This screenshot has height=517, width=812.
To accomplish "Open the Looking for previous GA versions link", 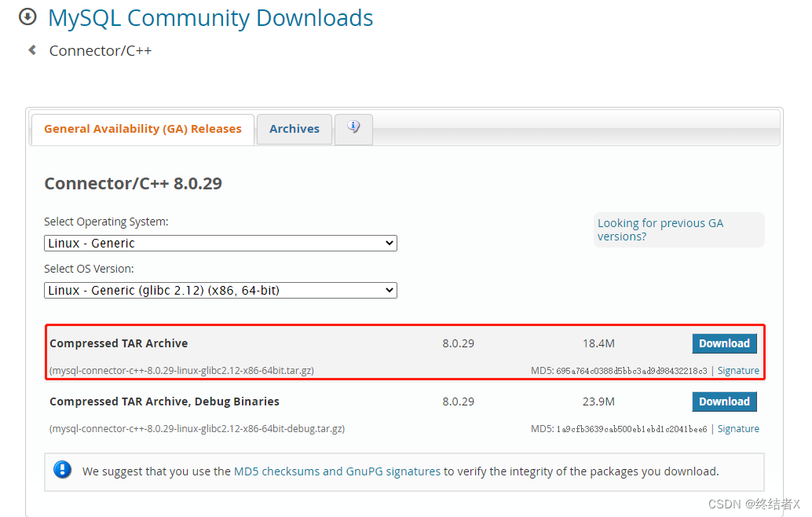I will tap(660, 229).
